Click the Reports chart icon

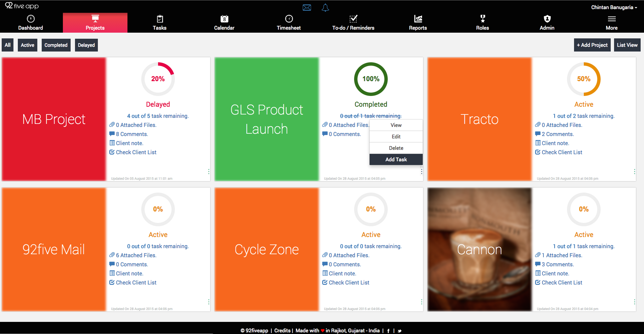click(x=418, y=19)
